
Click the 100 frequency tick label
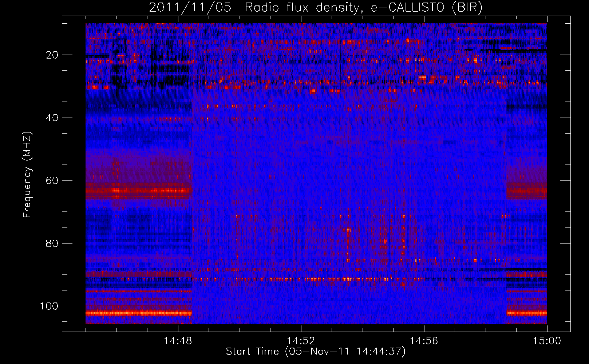(49, 306)
